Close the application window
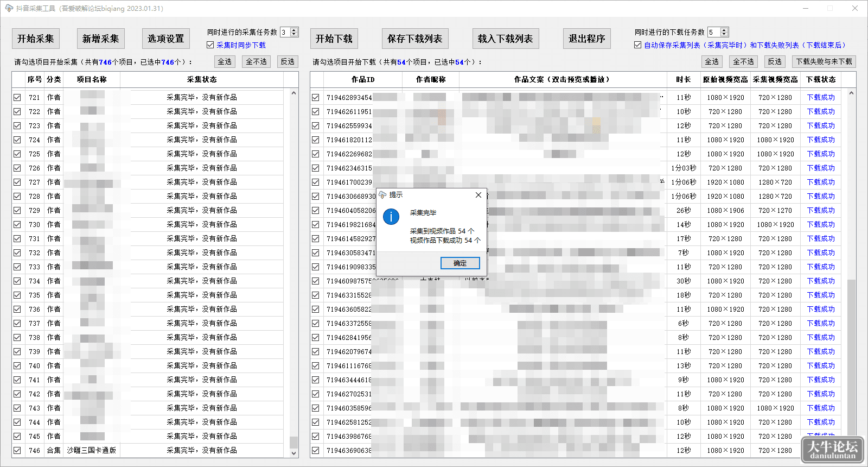 click(x=855, y=8)
